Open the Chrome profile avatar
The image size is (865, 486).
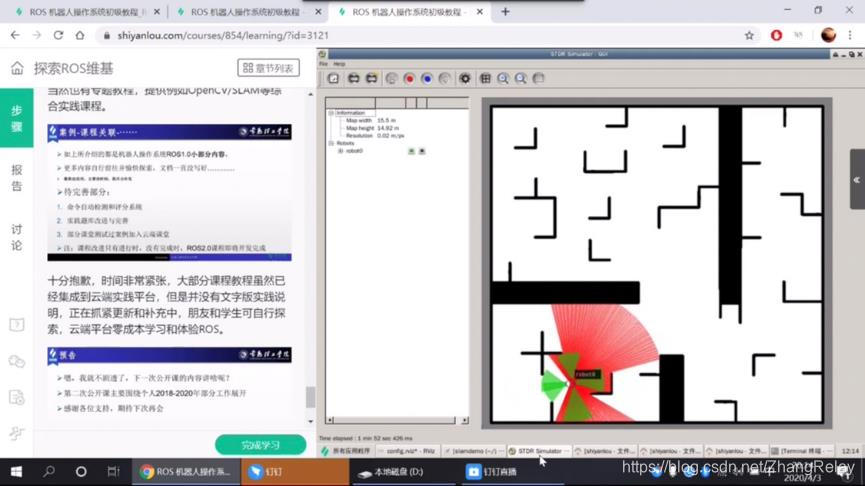coord(828,35)
